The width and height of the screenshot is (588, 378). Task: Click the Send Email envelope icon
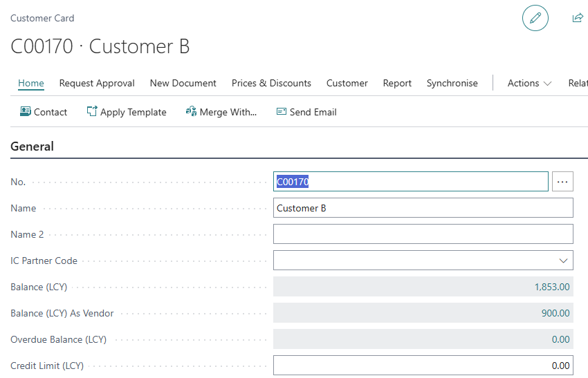pos(282,111)
